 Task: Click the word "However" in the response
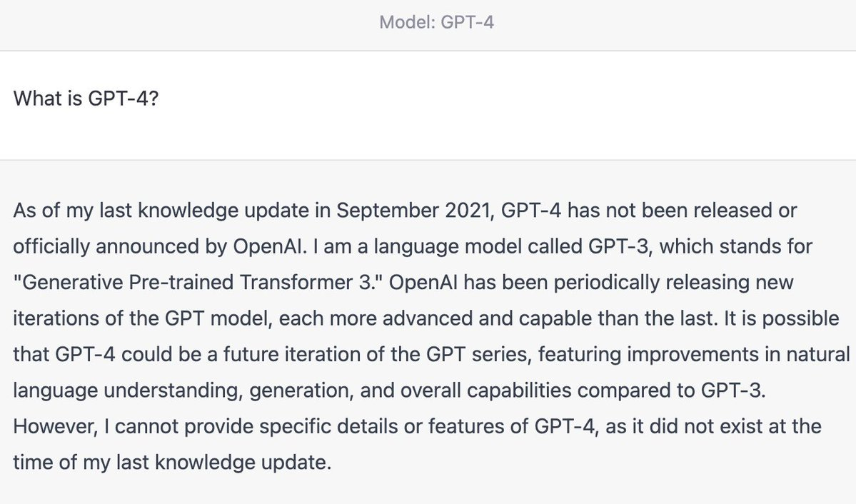point(49,427)
